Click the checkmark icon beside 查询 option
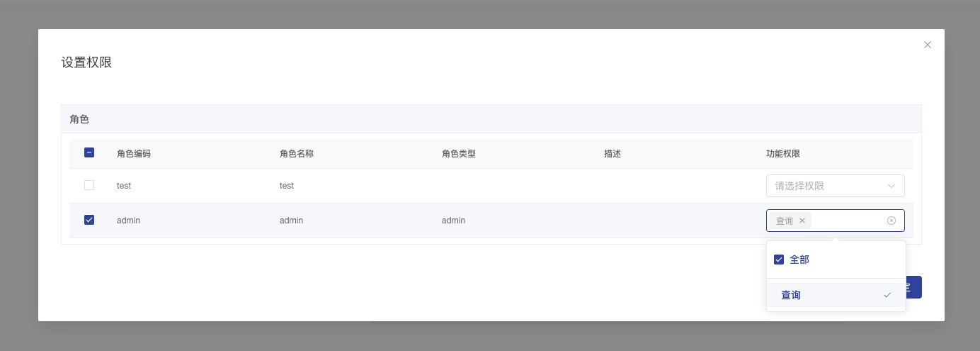980x351 pixels. [x=887, y=295]
